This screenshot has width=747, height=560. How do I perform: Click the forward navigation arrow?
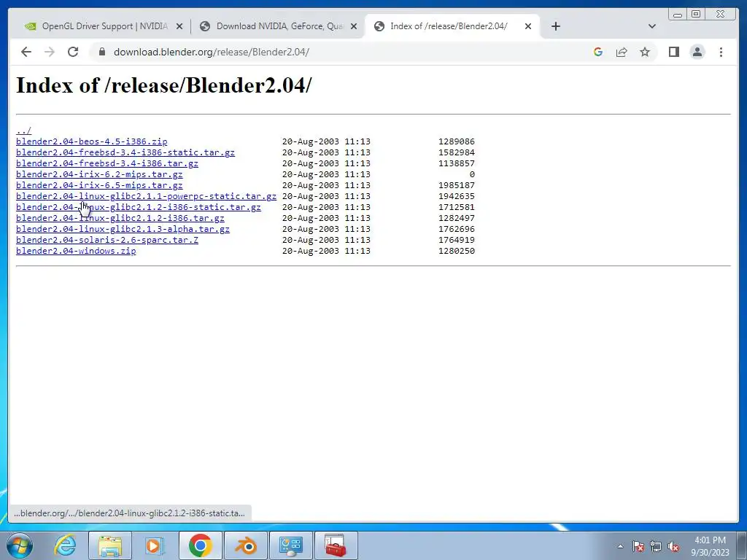[x=50, y=52]
